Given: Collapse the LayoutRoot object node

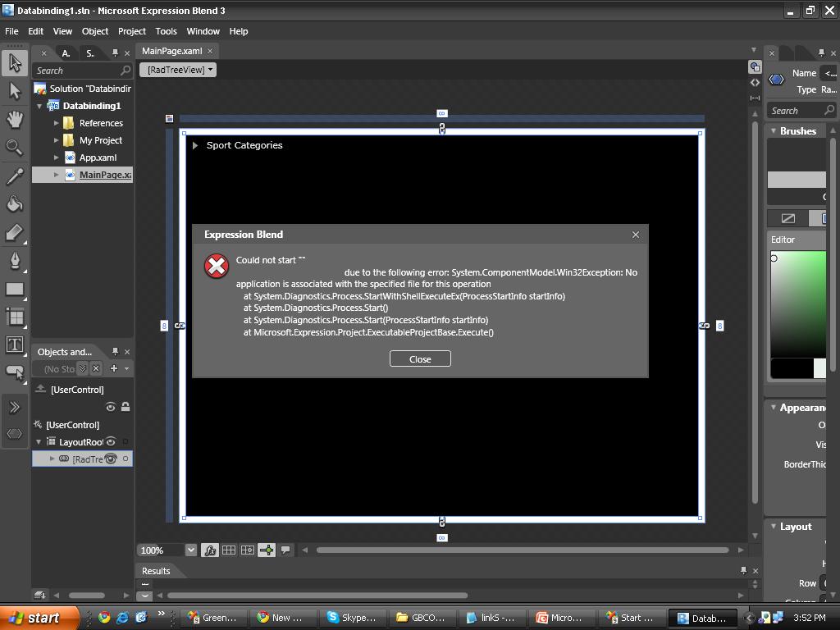Looking at the screenshot, I should 39,442.
